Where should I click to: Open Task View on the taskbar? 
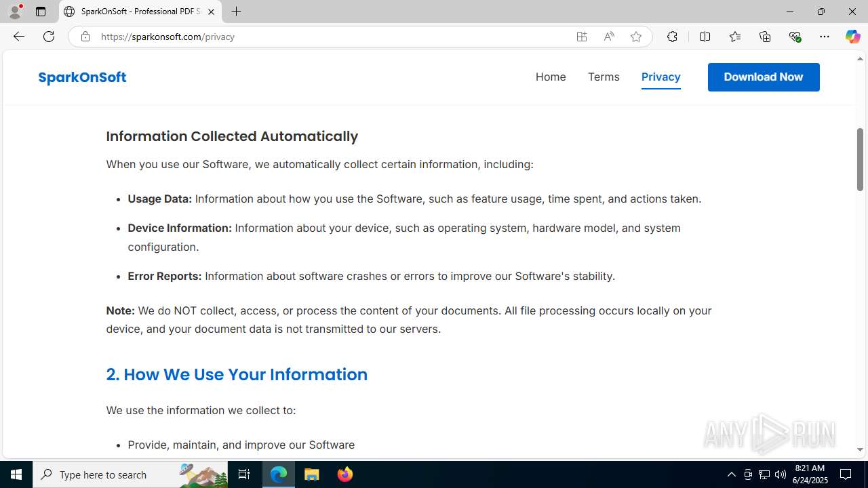(x=244, y=474)
